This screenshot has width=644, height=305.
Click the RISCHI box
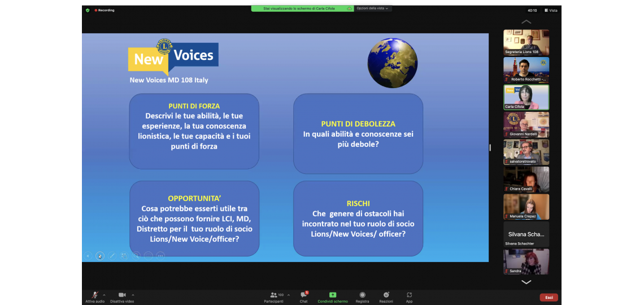[x=358, y=219]
